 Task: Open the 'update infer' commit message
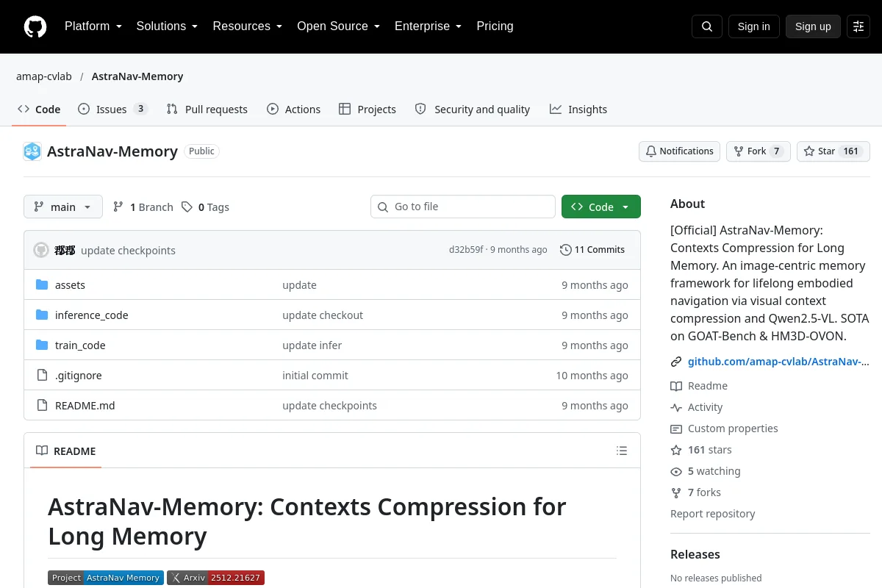click(312, 345)
